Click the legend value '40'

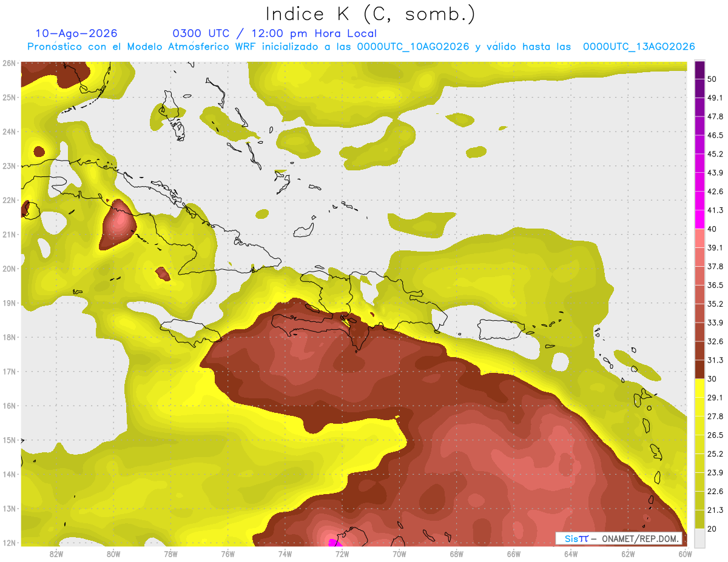[x=712, y=229]
